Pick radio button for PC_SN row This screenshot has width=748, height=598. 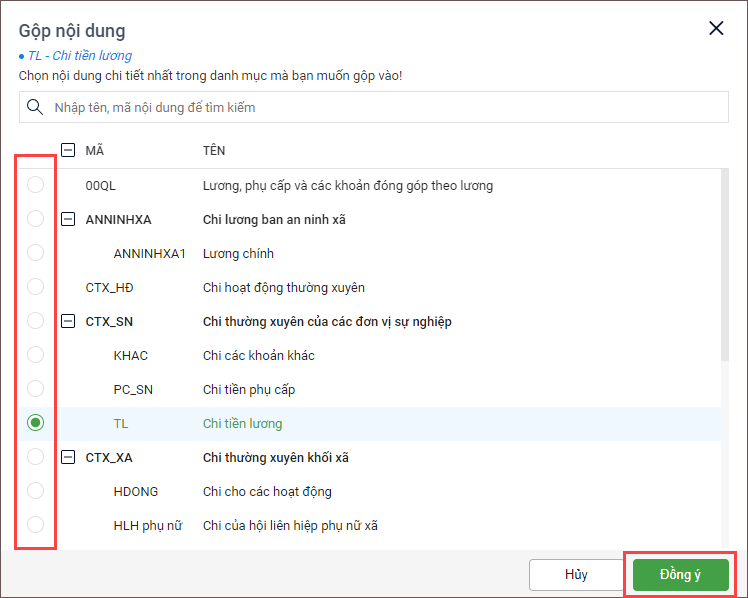(x=35, y=389)
